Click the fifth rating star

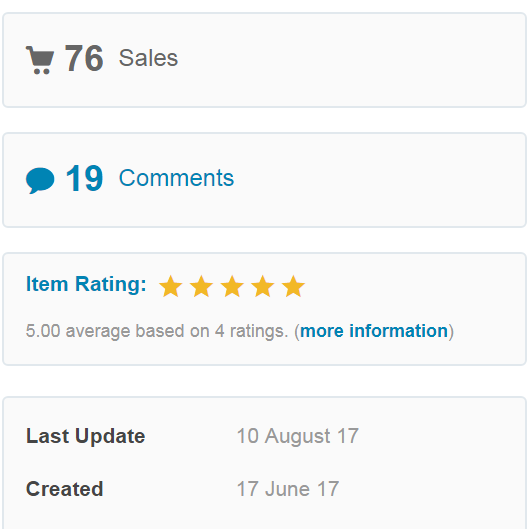pyautogui.click(x=294, y=286)
